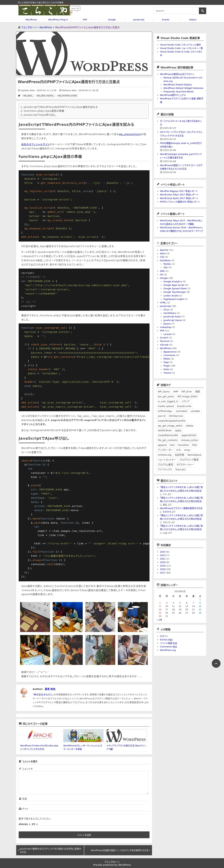Click the answer field for eleven + 19
224x868 pixels.
point(83,827)
